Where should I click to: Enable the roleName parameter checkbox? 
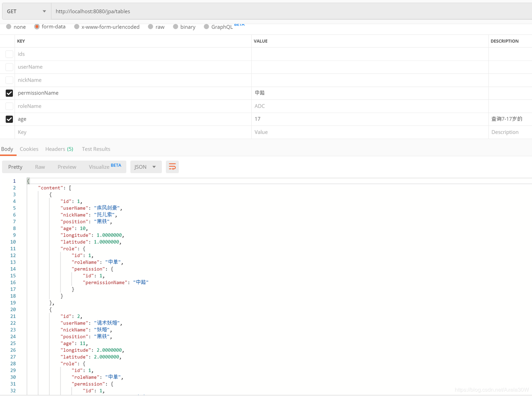pos(9,106)
